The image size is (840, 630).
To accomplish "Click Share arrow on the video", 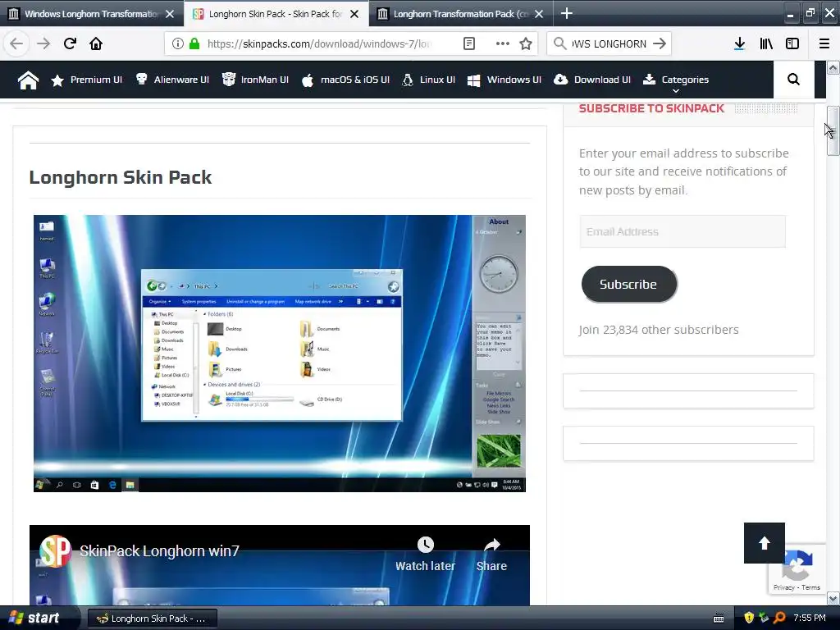I will point(491,546).
